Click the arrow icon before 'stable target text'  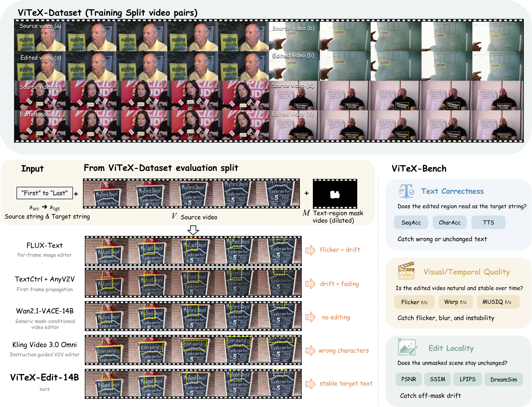(x=310, y=384)
